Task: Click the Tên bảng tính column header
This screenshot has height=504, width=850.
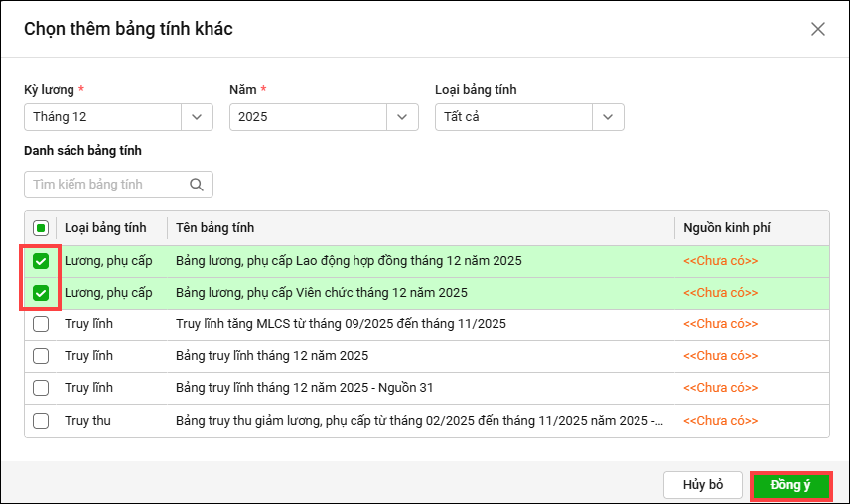Action: 215,228
